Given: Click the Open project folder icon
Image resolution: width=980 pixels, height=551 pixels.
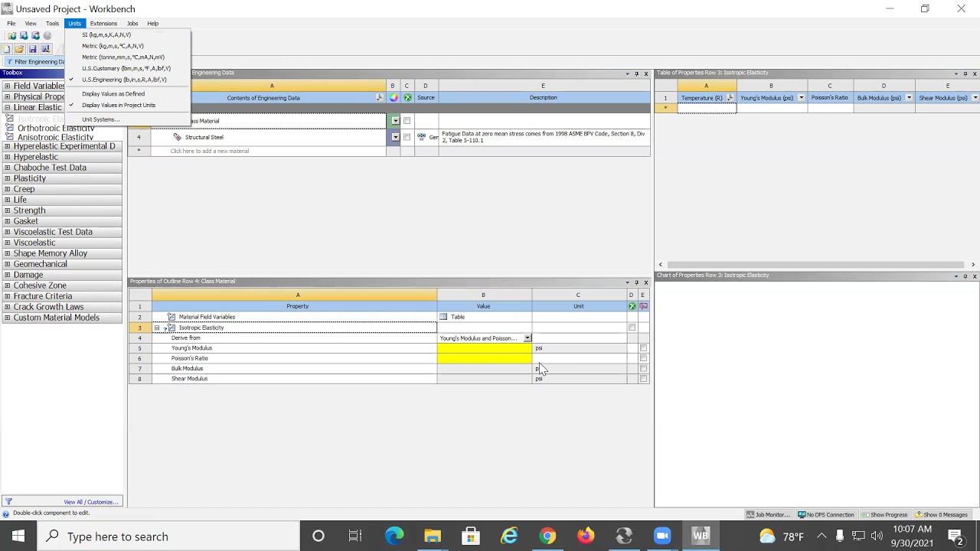Looking at the screenshot, I should [x=19, y=49].
